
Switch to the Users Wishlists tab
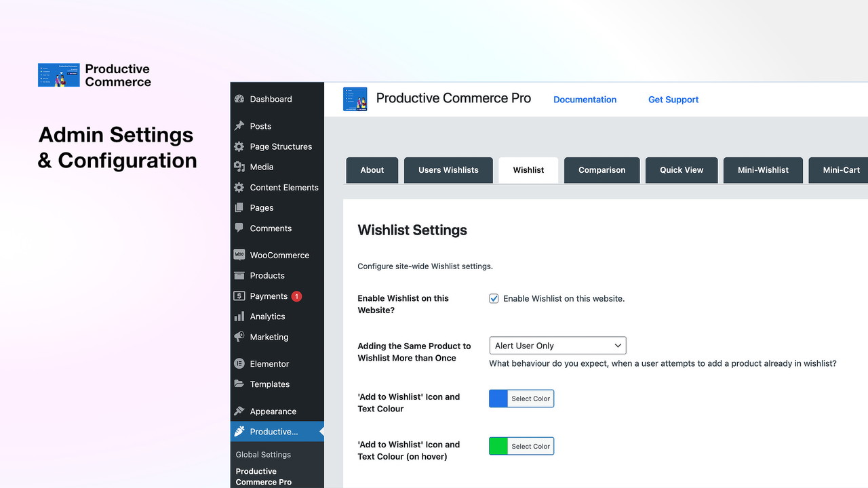[x=448, y=170]
